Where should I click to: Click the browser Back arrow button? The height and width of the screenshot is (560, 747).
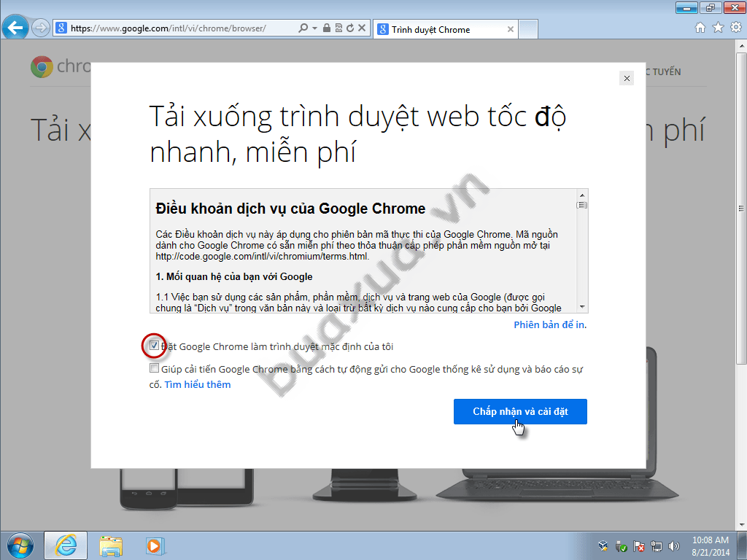(15, 28)
